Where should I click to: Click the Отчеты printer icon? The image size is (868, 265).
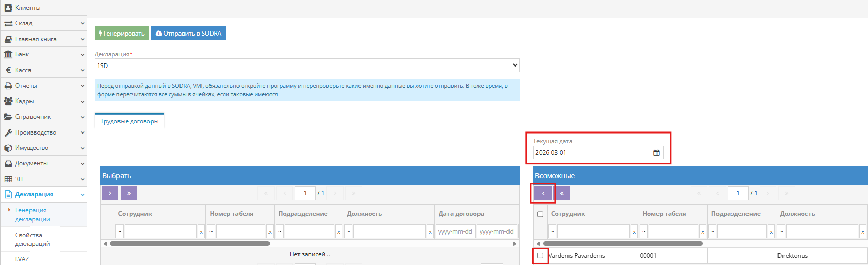point(8,86)
